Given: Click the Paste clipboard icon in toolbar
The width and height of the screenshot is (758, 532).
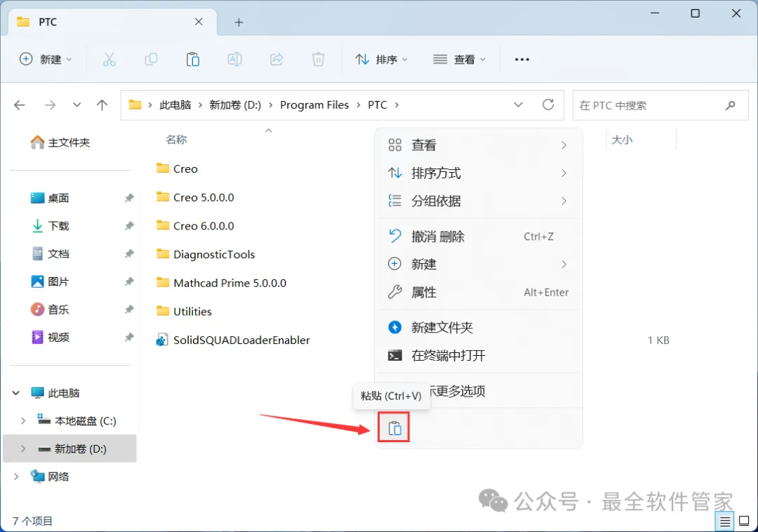Looking at the screenshot, I should tap(193, 60).
